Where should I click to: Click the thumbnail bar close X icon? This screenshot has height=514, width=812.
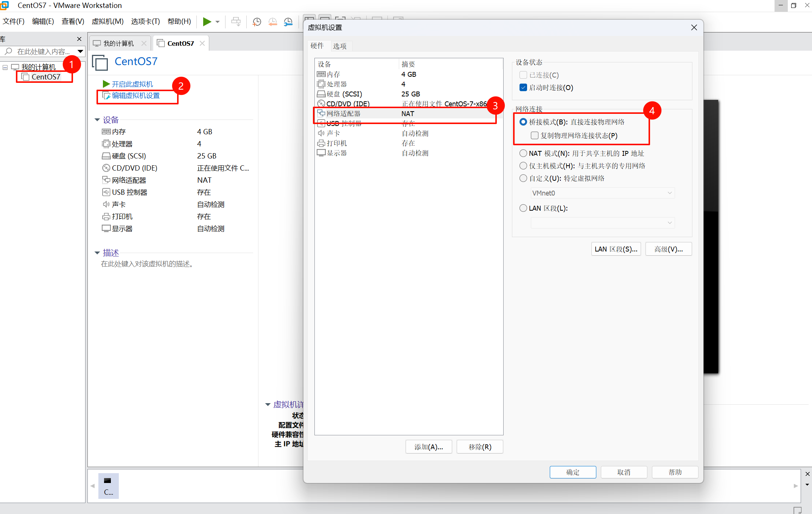tap(807, 474)
